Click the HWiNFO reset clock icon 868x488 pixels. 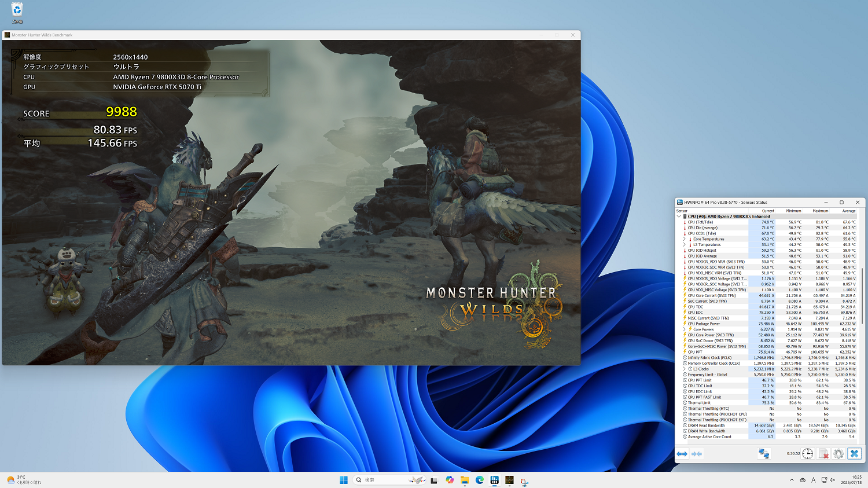(808, 454)
